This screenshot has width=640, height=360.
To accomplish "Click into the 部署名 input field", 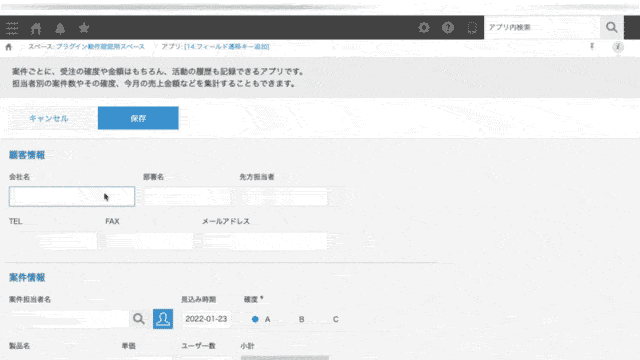I will [x=187, y=196].
